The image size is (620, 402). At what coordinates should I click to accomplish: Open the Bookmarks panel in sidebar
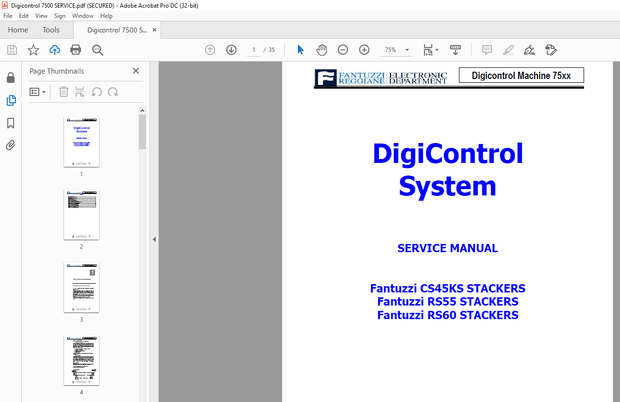[x=11, y=123]
